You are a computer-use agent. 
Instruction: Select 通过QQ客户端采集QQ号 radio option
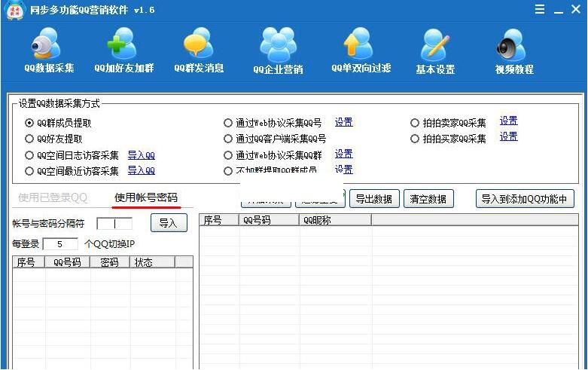pyautogui.click(x=228, y=139)
